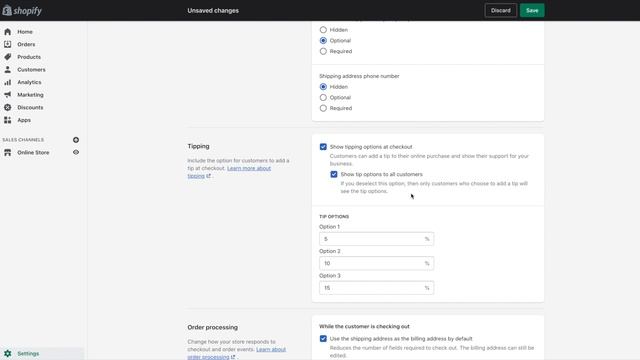The height and width of the screenshot is (360, 640).
Task: Click external link icon beside tipping link
Action: tap(209, 176)
